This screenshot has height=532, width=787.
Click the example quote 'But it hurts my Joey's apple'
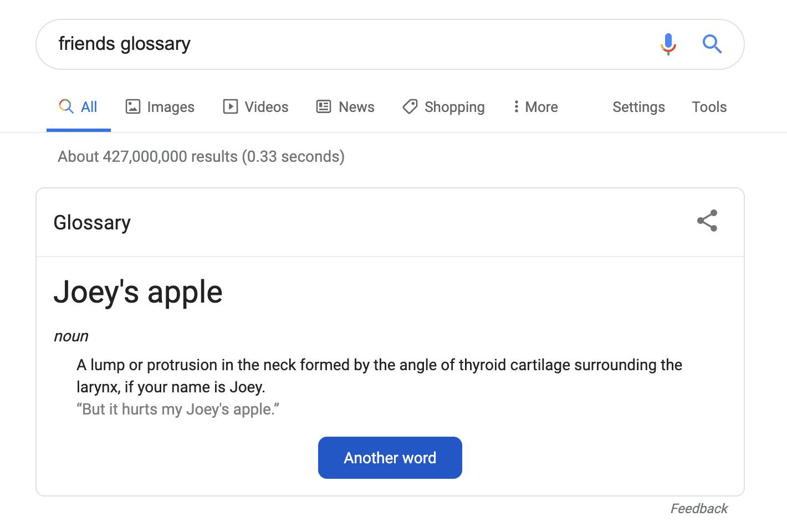click(178, 410)
